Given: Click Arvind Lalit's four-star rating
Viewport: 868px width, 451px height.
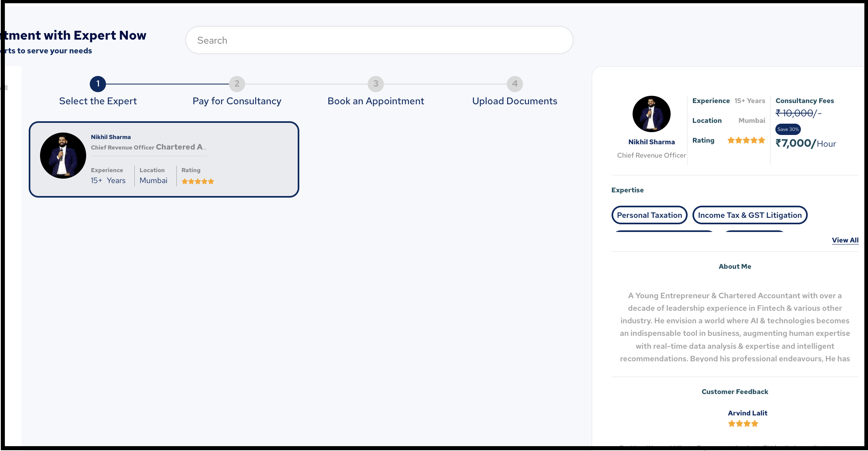Looking at the screenshot, I should click(743, 424).
